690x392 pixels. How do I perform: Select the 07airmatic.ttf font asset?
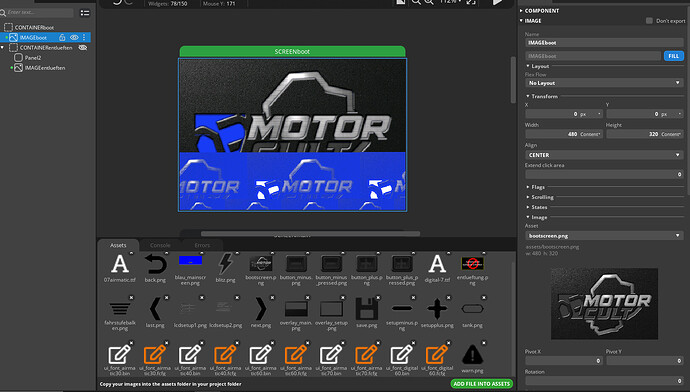[x=120, y=264]
